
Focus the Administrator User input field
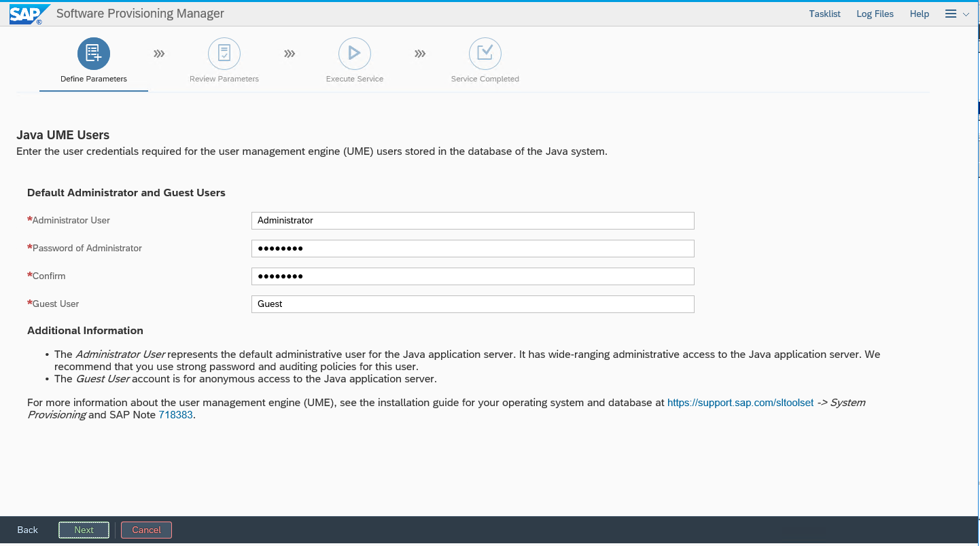point(473,221)
